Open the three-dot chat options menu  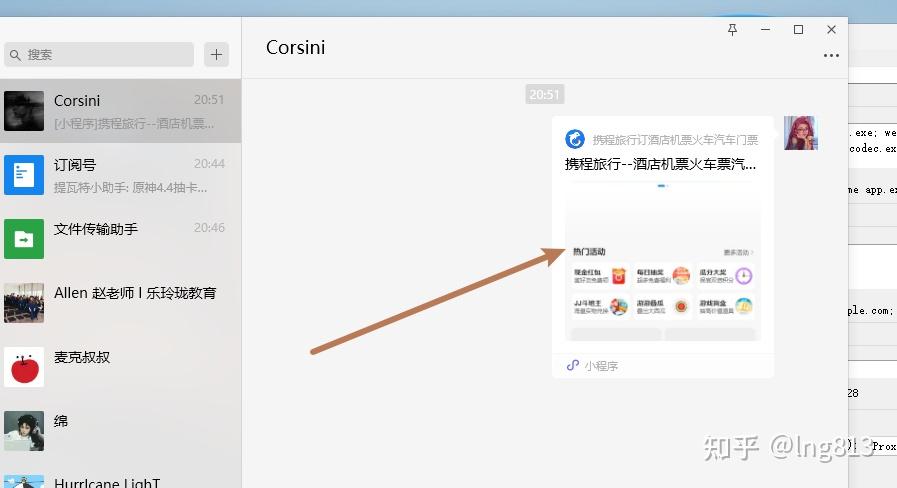(x=831, y=55)
